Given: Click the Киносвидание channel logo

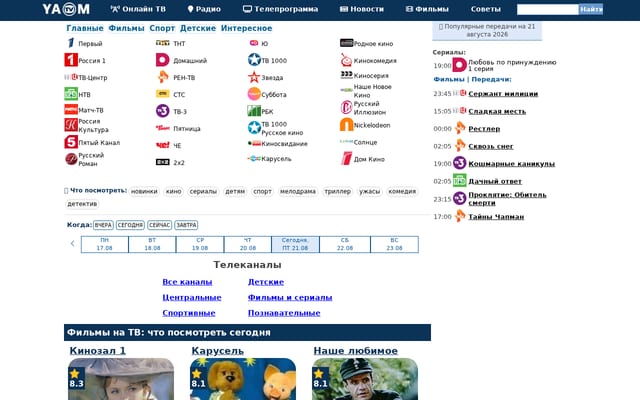Looking at the screenshot, I should tap(254, 143).
